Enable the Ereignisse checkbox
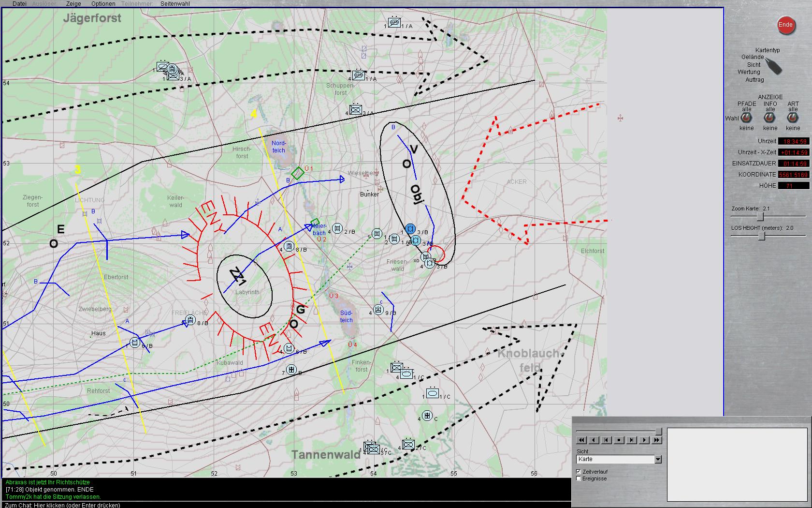The width and height of the screenshot is (812, 508). 579,478
